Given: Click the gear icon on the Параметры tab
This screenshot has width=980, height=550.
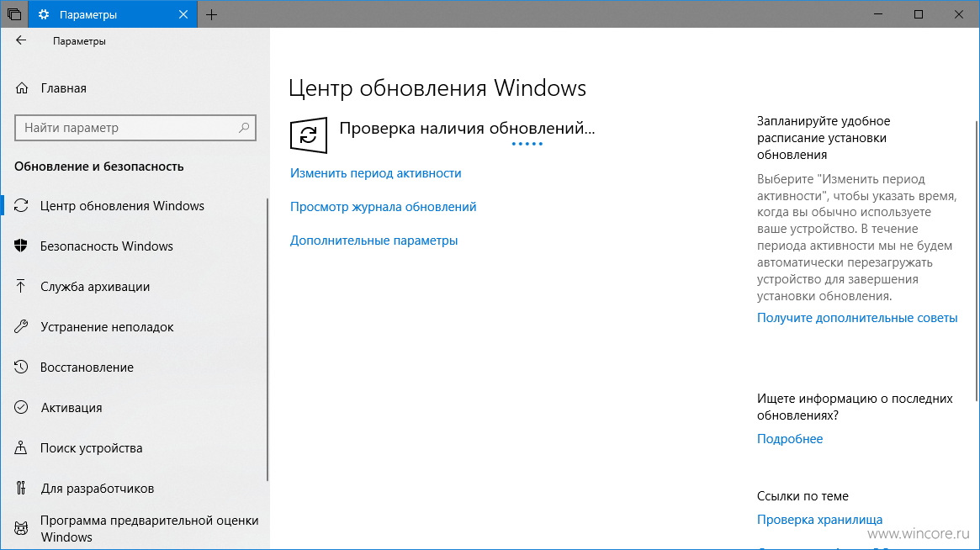Looking at the screenshot, I should point(43,13).
